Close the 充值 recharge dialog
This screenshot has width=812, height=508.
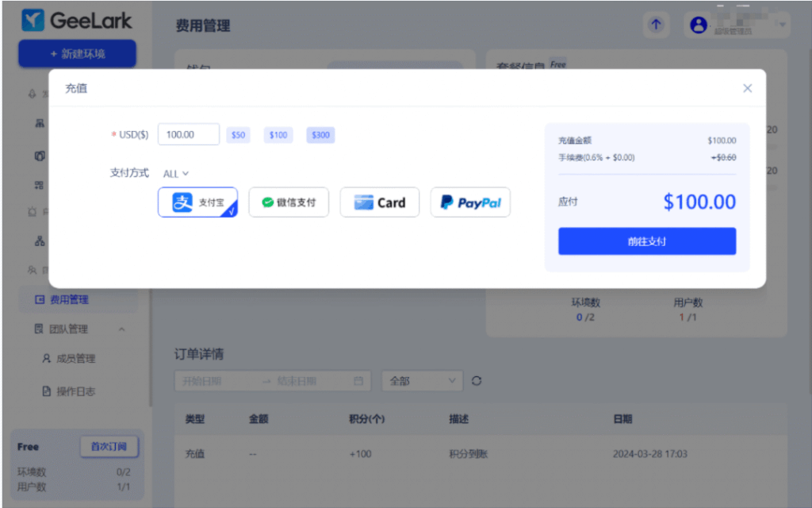point(747,88)
